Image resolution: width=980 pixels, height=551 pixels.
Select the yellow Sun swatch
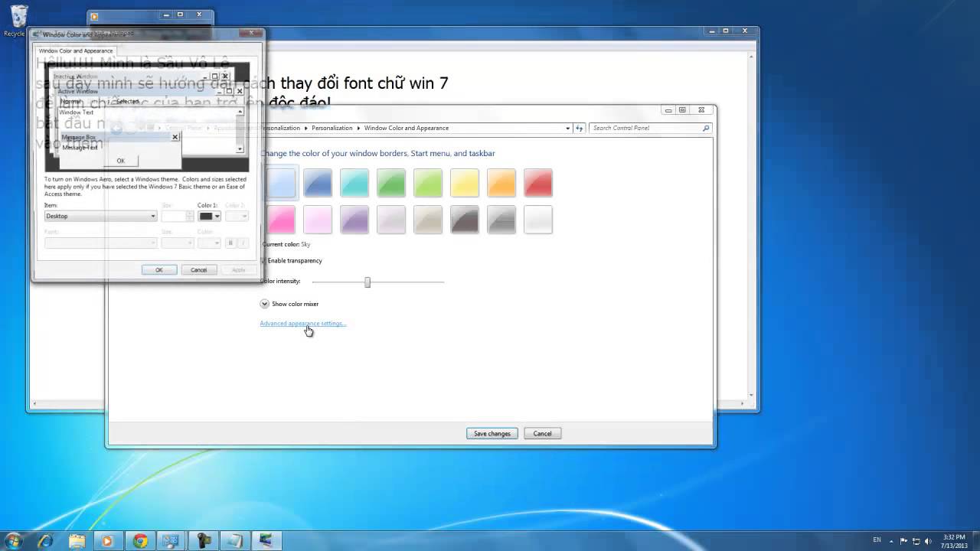(x=465, y=183)
